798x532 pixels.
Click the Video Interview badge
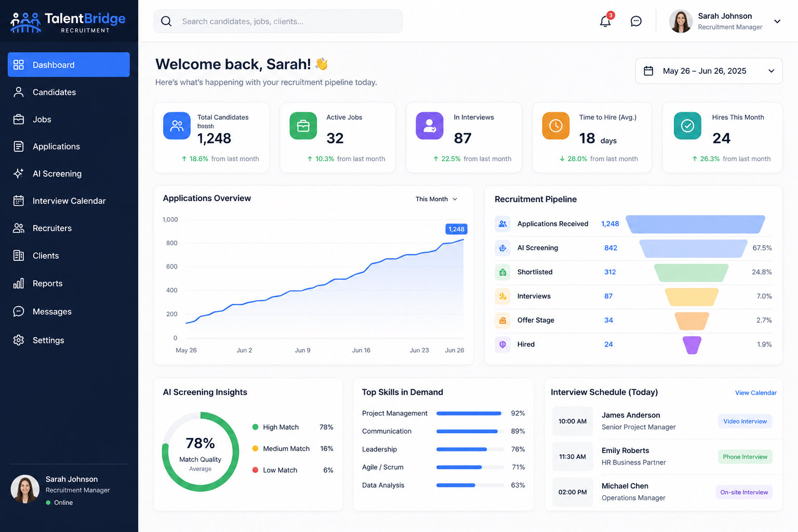coord(745,421)
